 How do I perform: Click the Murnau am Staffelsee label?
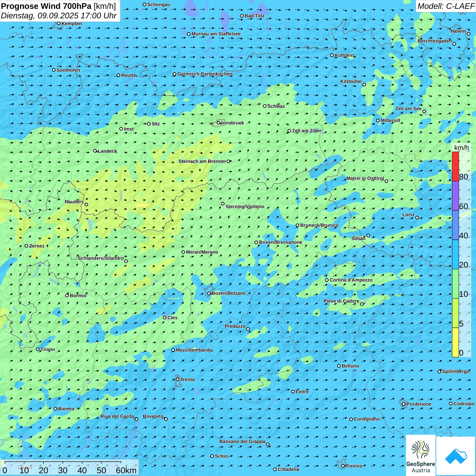[216, 34]
